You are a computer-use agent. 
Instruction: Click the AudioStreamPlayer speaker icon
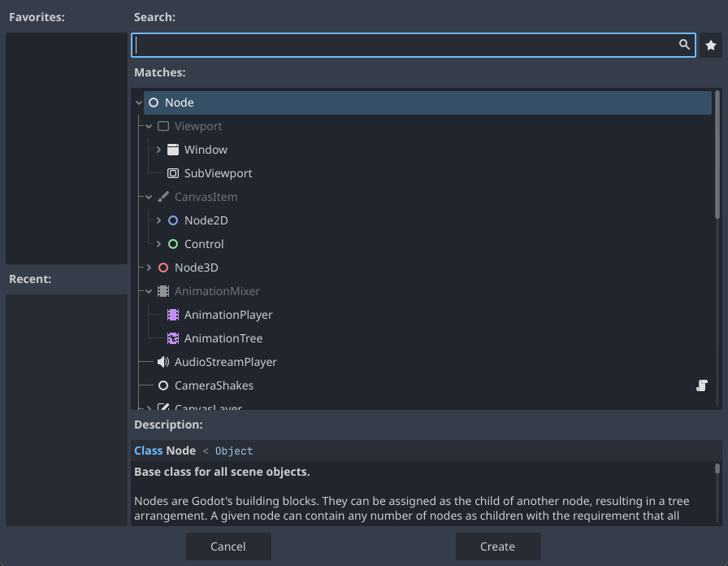pos(162,362)
